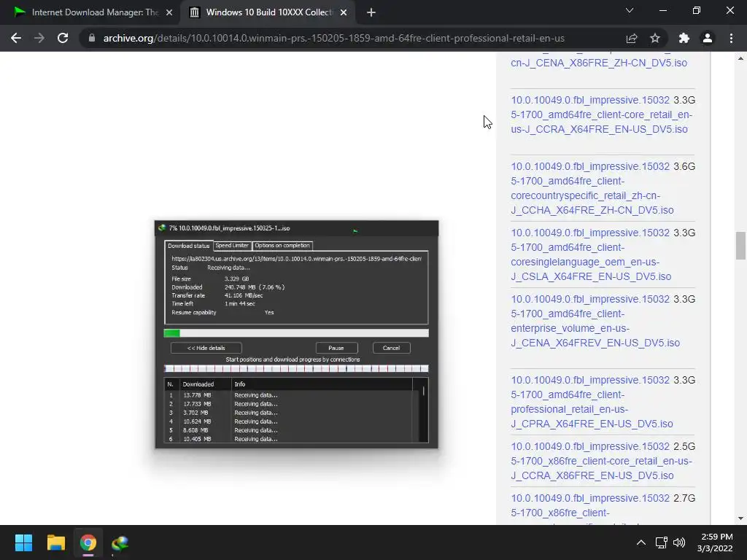Click the page scrollbar up arrow
This screenshot has width=747, height=560.
(740, 58)
